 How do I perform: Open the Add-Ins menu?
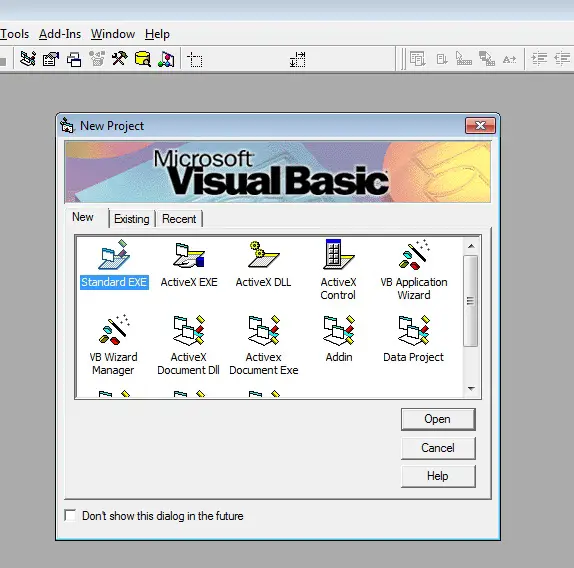point(60,34)
